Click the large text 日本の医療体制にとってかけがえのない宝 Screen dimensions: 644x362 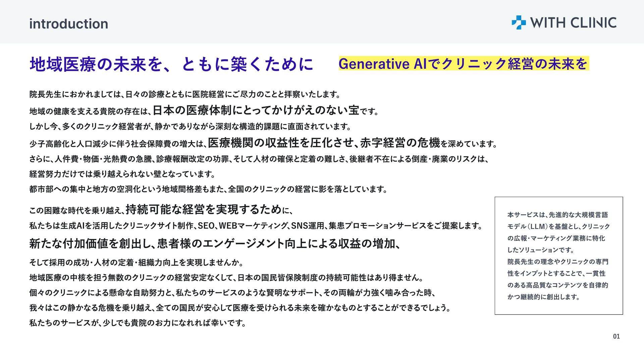coord(256,110)
